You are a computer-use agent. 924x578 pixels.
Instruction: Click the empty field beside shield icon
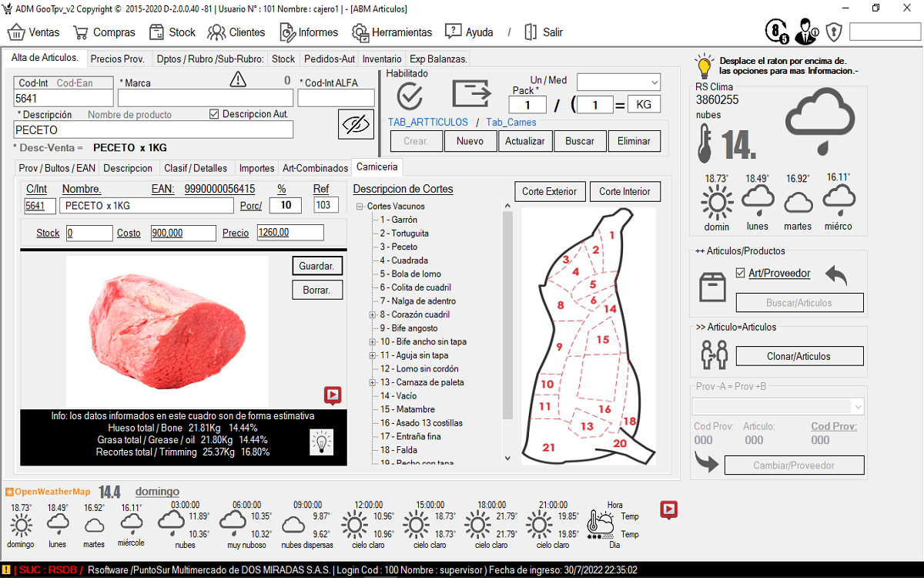point(885,32)
